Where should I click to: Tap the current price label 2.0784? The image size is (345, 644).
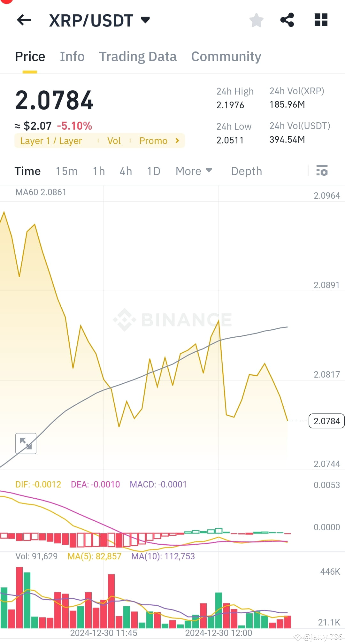click(x=326, y=421)
